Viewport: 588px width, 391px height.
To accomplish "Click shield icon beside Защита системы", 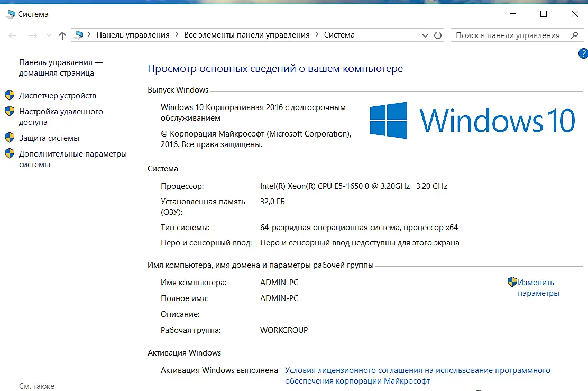I will click(x=10, y=138).
